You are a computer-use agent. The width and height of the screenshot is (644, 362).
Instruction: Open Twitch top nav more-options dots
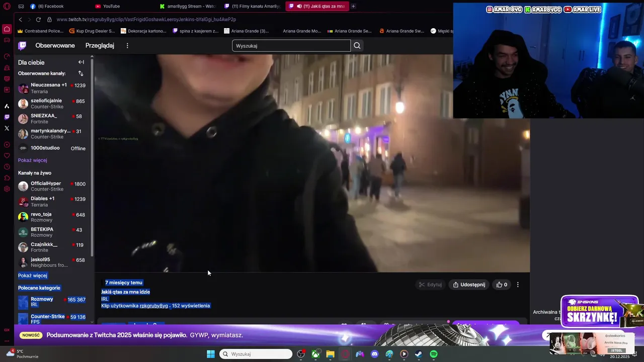coord(127,46)
